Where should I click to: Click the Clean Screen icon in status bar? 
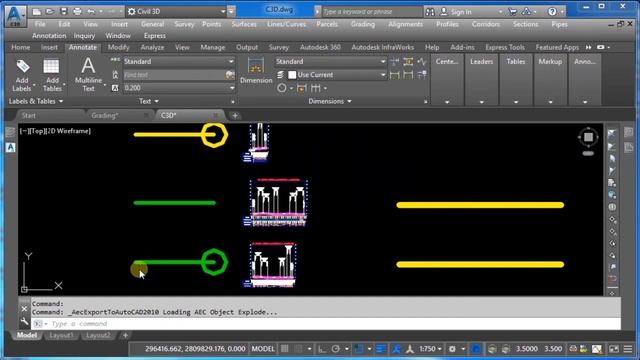tap(614, 349)
